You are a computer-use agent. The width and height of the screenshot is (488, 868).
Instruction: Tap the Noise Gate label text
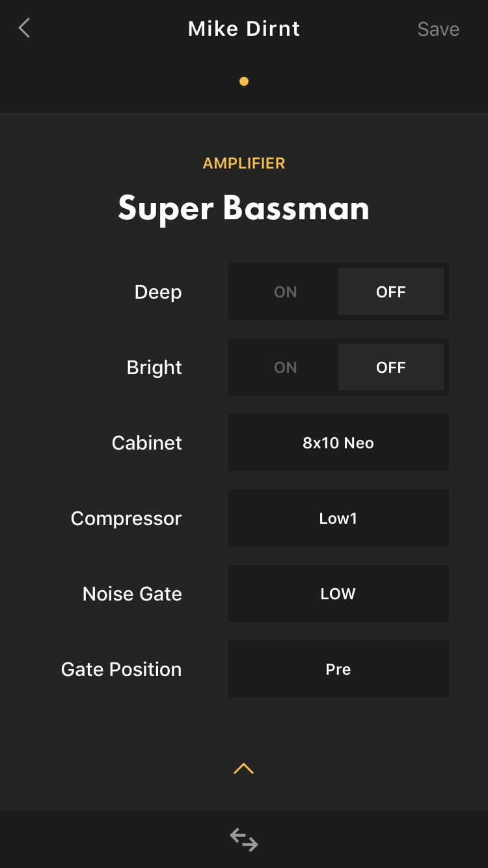(x=132, y=593)
